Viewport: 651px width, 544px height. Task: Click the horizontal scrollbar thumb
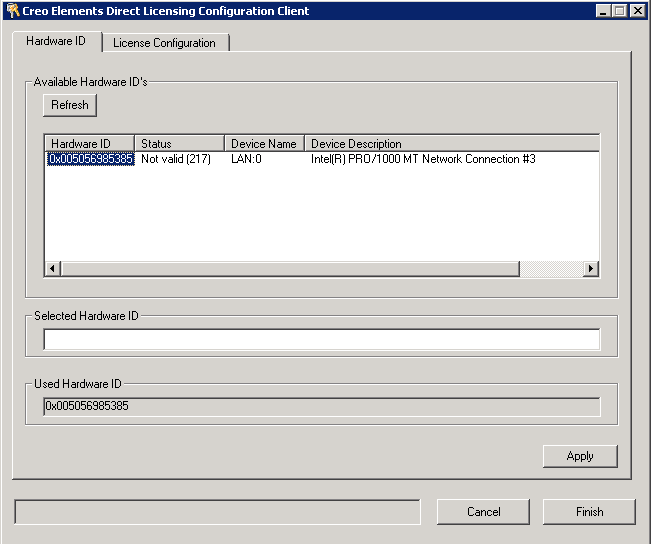290,269
